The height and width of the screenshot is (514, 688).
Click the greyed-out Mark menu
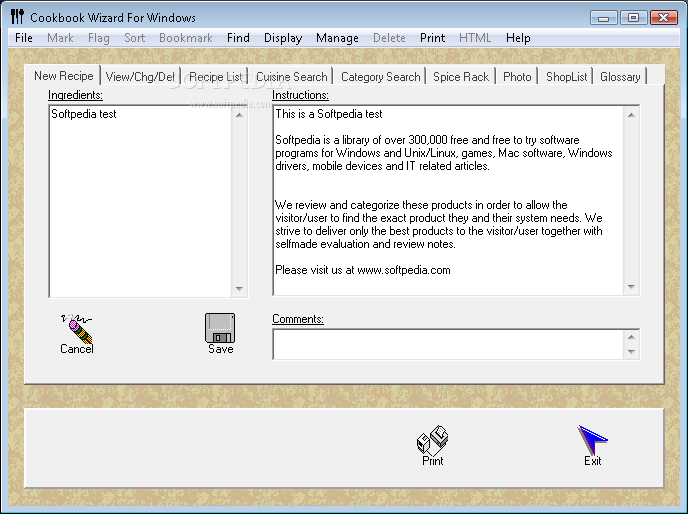(x=60, y=38)
